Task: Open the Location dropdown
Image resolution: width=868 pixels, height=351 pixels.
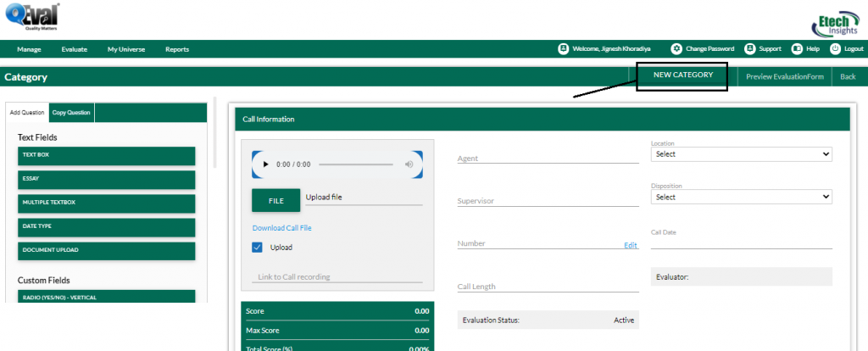Action: 741,154
